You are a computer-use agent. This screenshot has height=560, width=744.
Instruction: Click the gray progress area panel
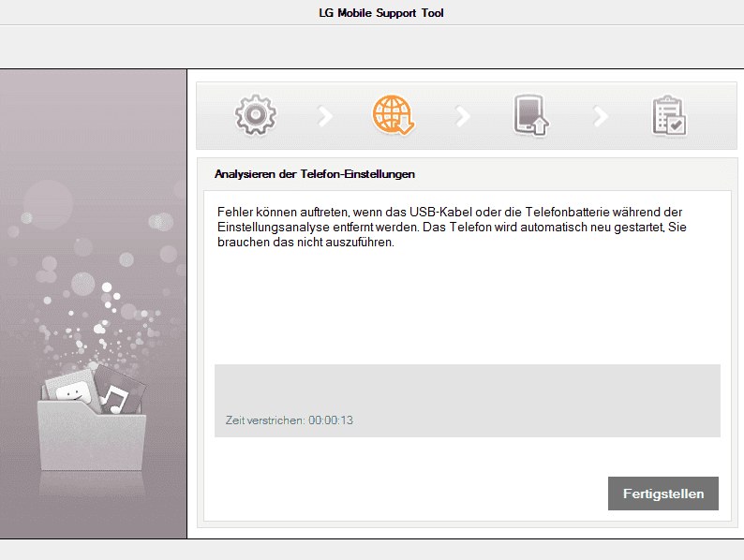tap(468, 401)
